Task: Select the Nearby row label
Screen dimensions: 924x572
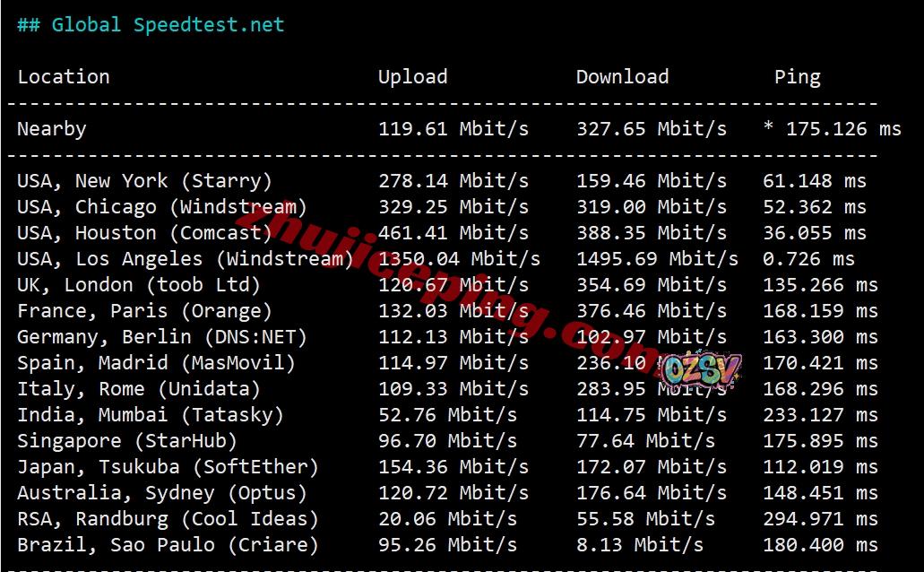Action: pos(52,129)
